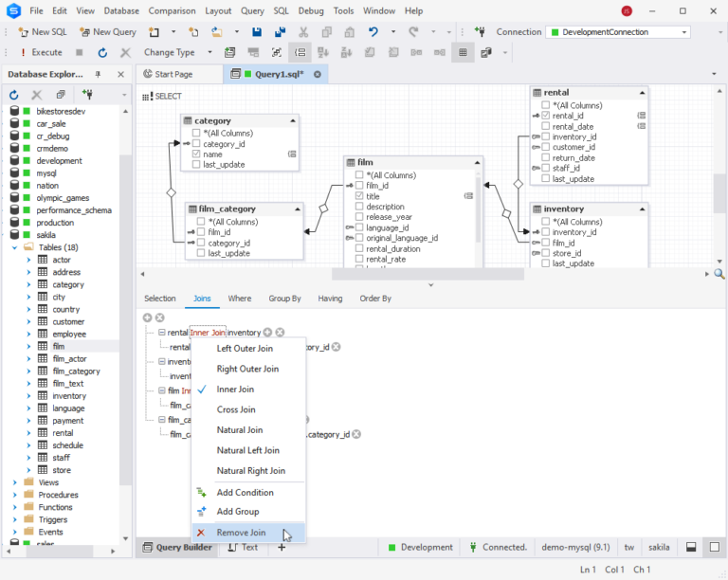Switch to Text view at bottom

244,548
